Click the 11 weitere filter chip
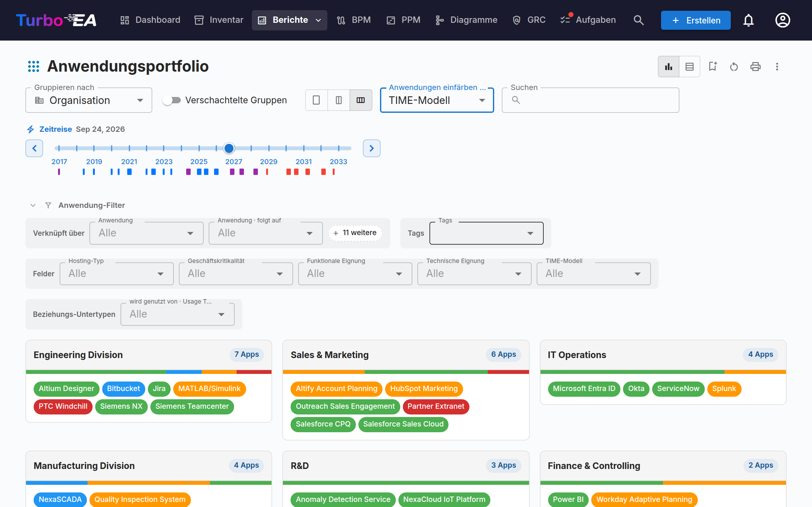 tap(355, 233)
